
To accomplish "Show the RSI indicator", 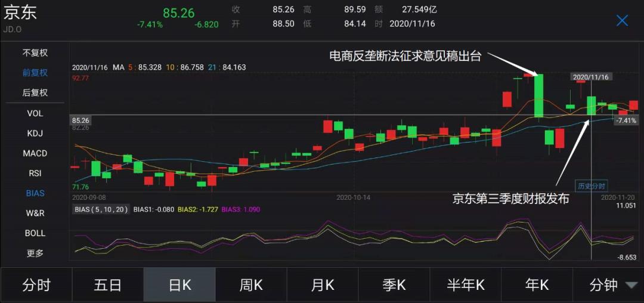I will point(35,173).
